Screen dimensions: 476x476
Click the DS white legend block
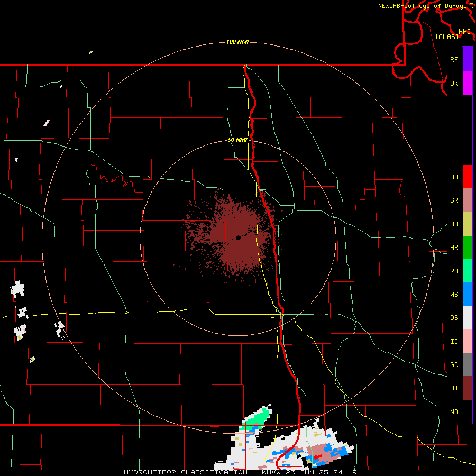467,317
